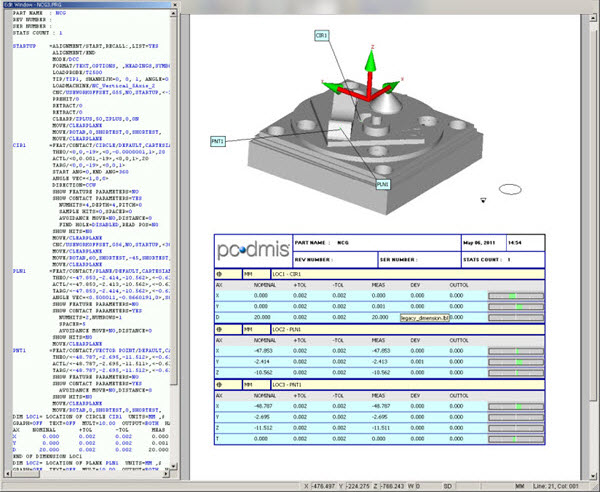Click the CIR1 feature label in the 3D view

pos(320,35)
